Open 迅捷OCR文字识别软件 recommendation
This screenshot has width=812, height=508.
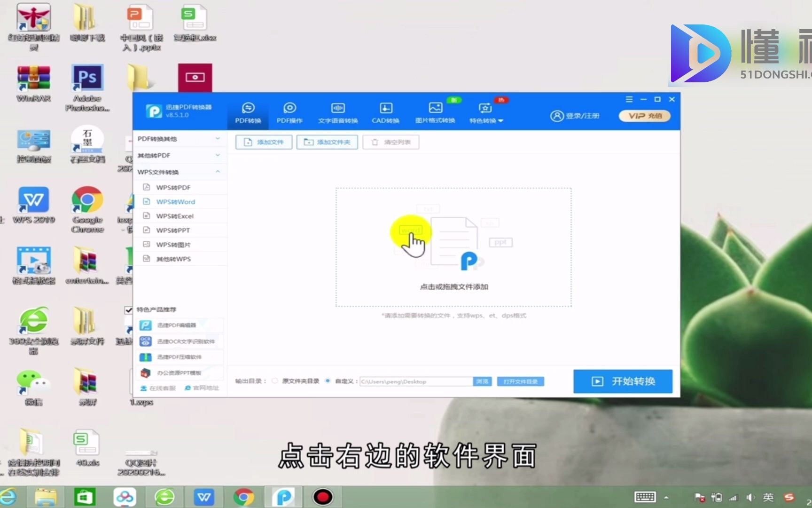[180, 341]
